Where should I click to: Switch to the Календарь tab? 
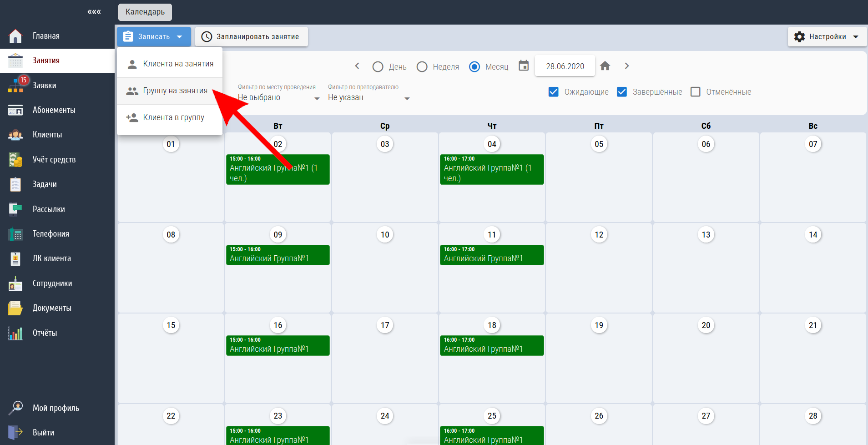tap(145, 12)
